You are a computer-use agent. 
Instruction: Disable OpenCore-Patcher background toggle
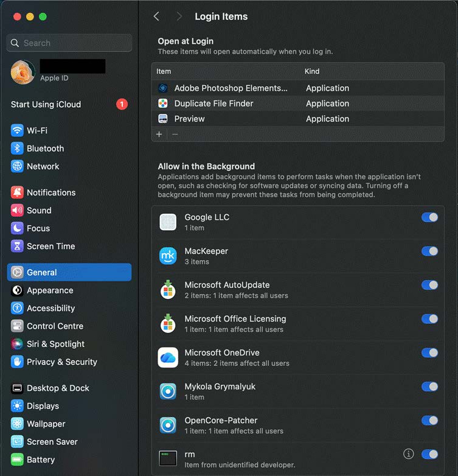tap(429, 421)
